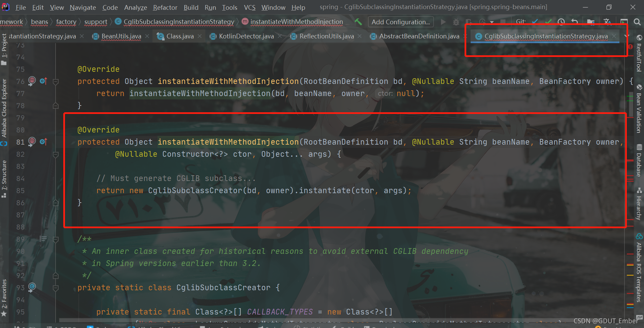Open the Structure tool window
The height and width of the screenshot is (328, 644).
[4, 179]
